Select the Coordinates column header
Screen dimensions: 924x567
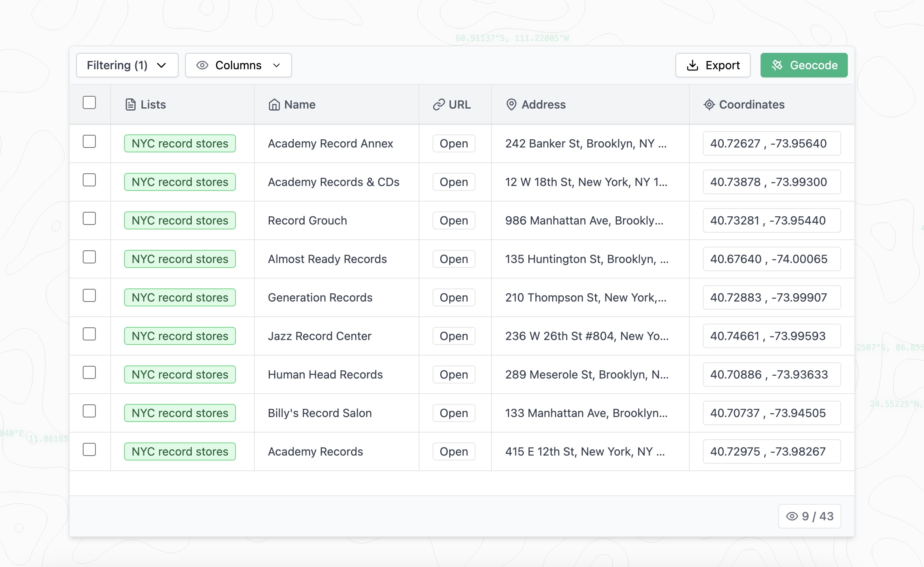[752, 104]
